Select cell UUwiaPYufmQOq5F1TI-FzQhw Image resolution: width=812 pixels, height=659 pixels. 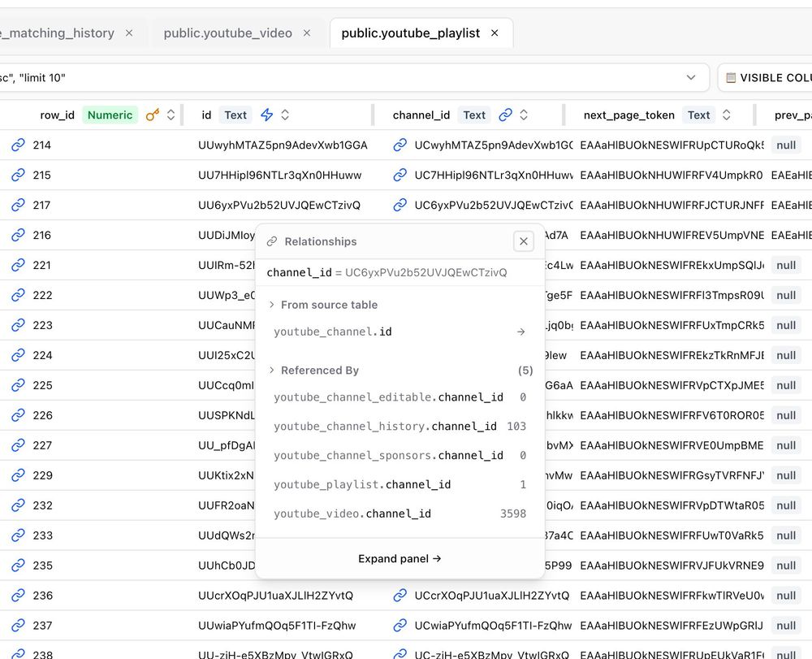(277, 626)
